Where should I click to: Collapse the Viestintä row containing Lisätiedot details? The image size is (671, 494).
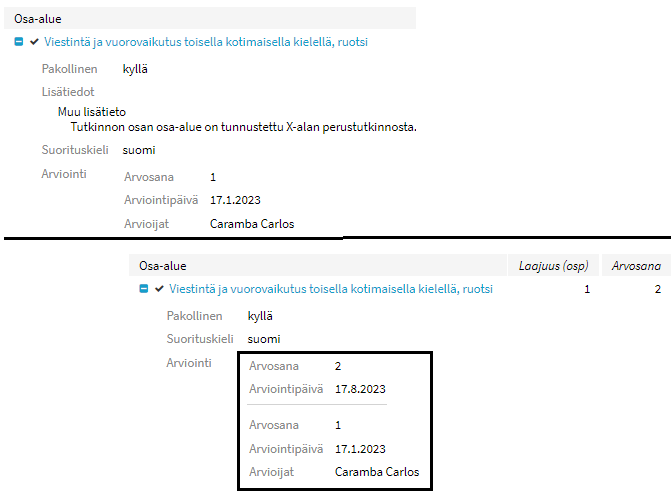[x=19, y=42]
